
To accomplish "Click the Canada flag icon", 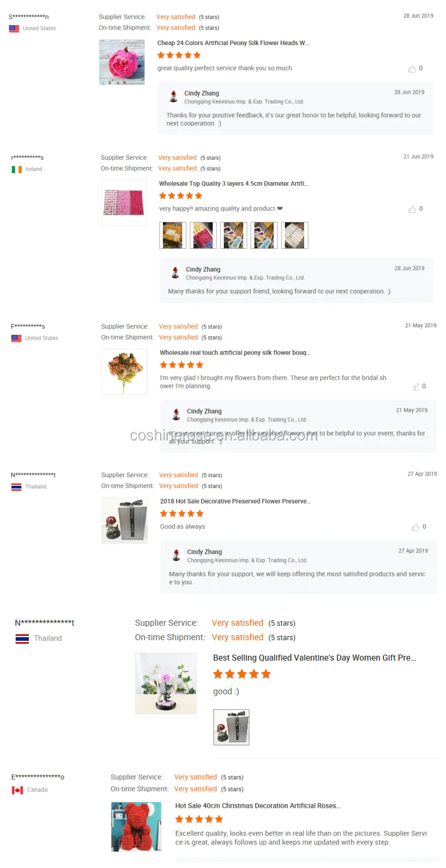I will click(17, 790).
